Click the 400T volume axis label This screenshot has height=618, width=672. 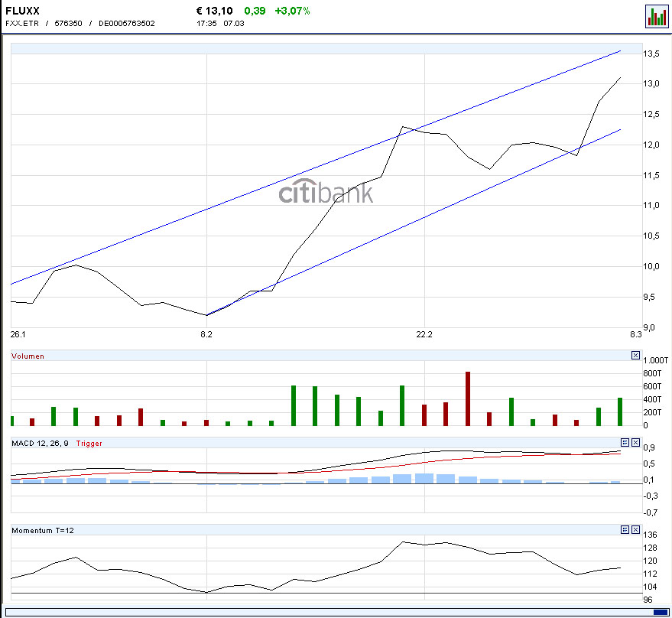click(x=652, y=399)
